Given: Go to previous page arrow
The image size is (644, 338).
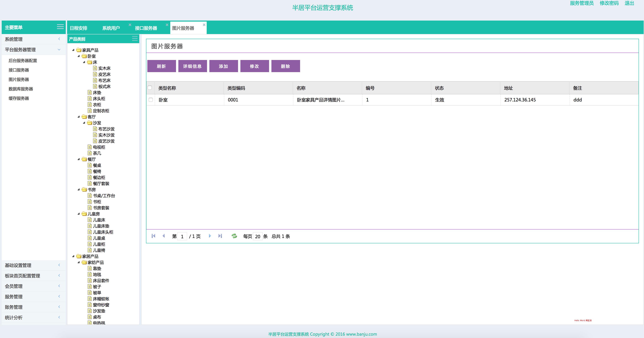Looking at the screenshot, I should point(164,236).
